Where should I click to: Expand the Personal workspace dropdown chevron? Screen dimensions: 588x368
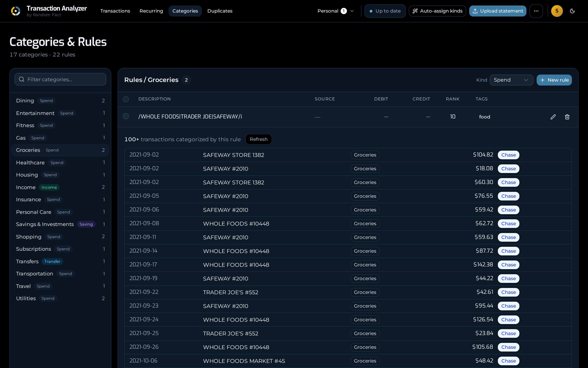tap(352, 11)
